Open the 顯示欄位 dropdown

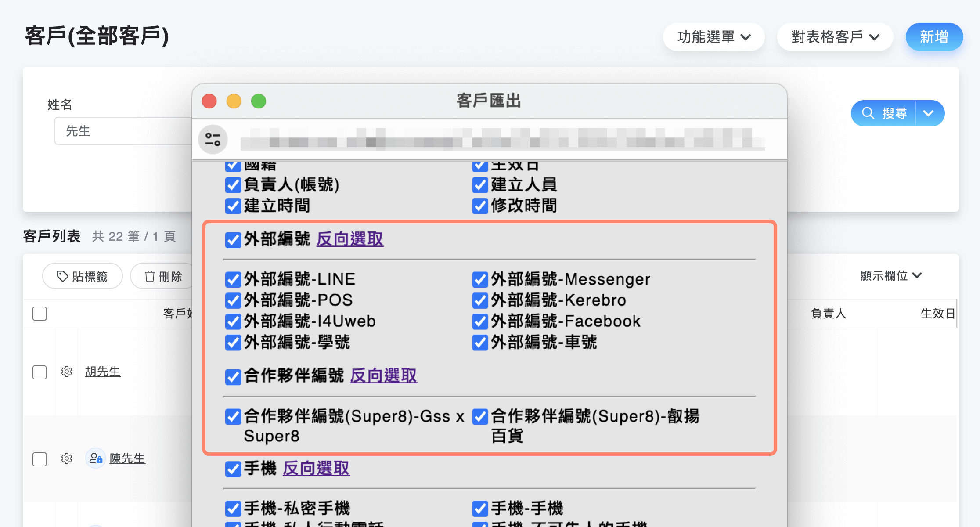click(x=891, y=276)
